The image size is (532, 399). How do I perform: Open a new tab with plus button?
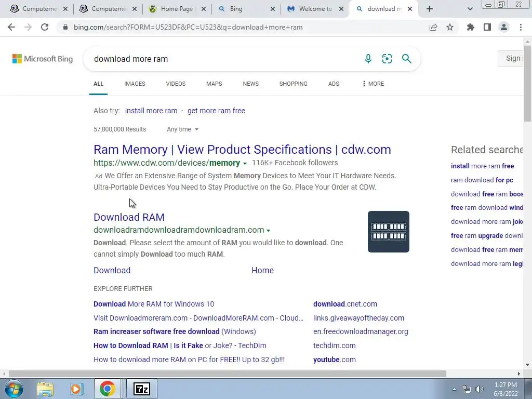[430, 9]
